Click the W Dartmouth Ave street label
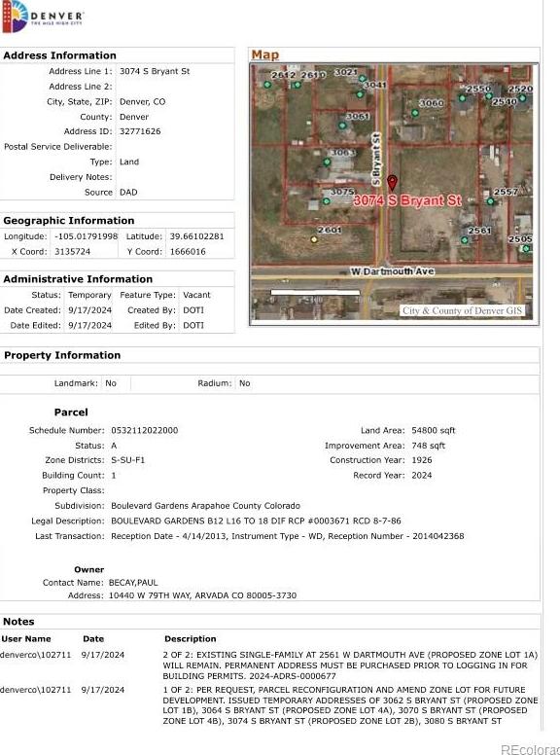The height and width of the screenshot is (755, 560). coord(392,271)
